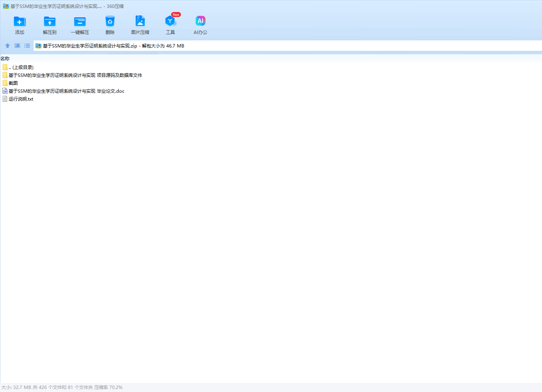
Task: Click the zip archive icon in address bar
Action: point(38,46)
